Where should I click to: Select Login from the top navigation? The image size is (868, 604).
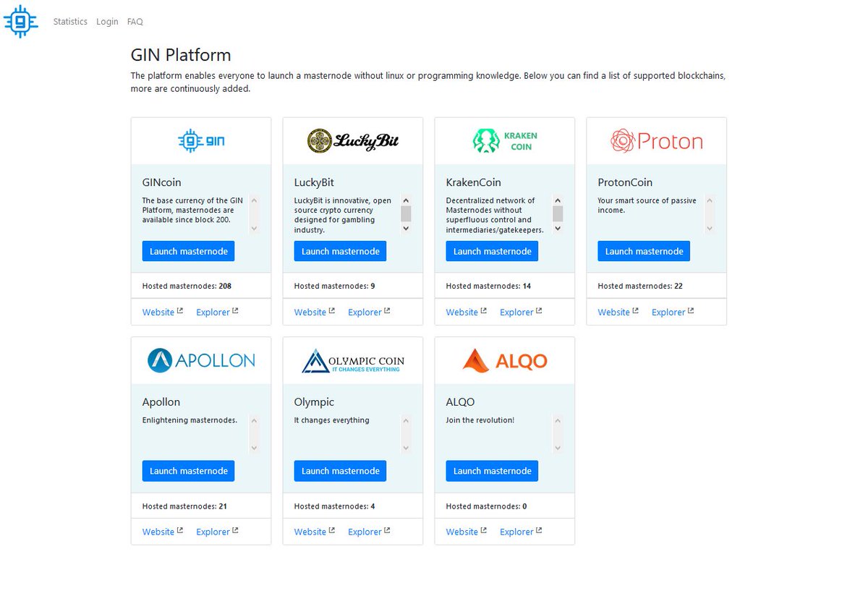(x=107, y=22)
